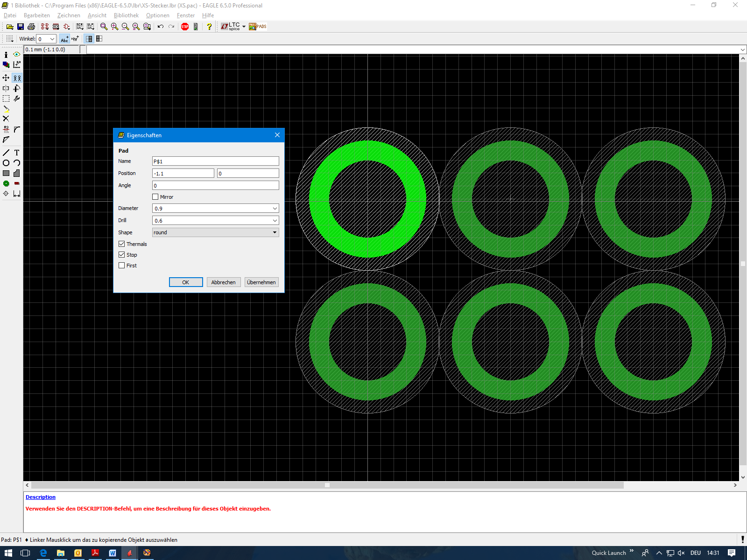Select the Rectangle tool
The height and width of the screenshot is (560, 747).
point(6,173)
